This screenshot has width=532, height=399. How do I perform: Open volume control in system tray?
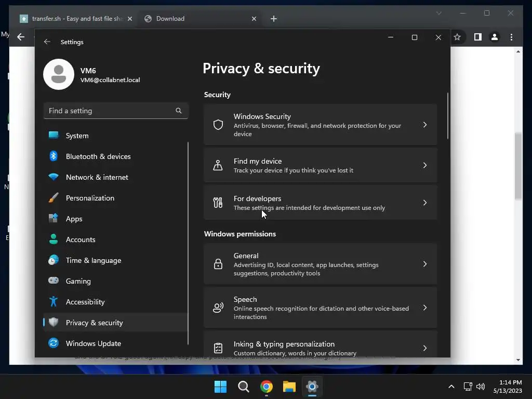coord(481,387)
